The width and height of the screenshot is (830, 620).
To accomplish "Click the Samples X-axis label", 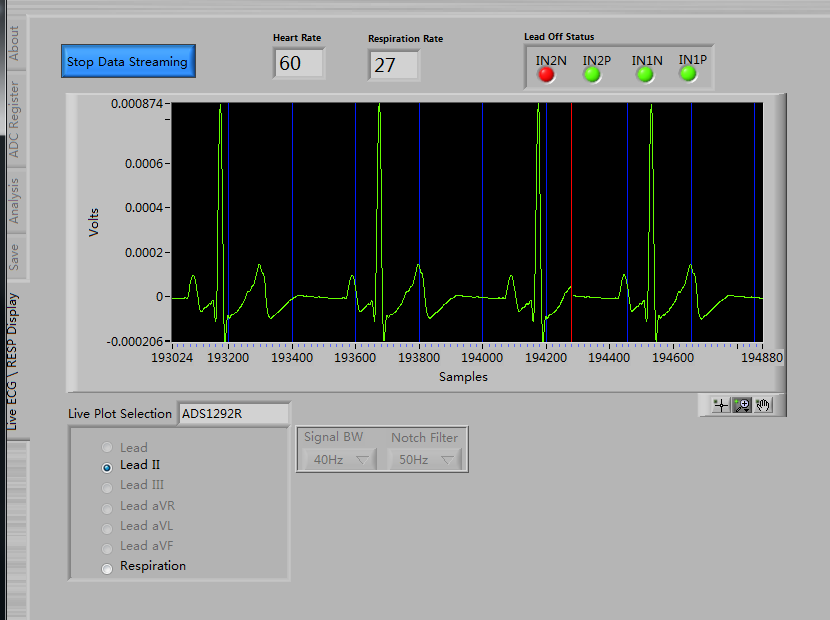I will point(463,377).
